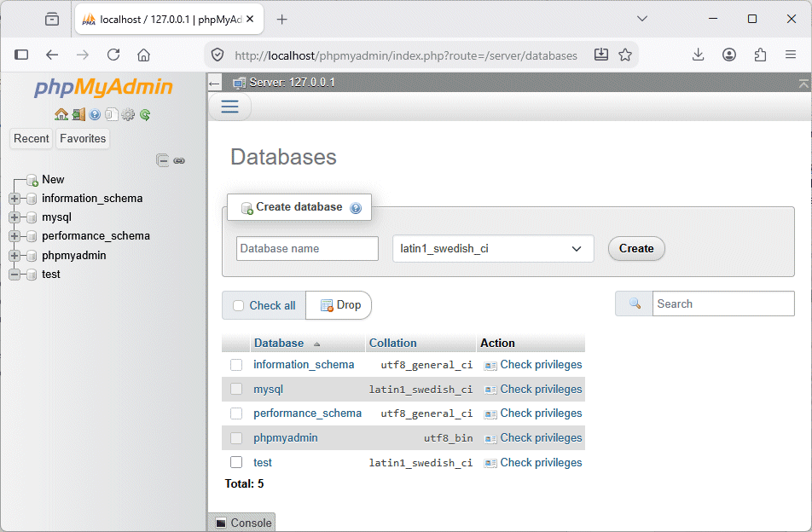Switch to the Recent tab
This screenshot has height=532, width=812.
(31, 139)
